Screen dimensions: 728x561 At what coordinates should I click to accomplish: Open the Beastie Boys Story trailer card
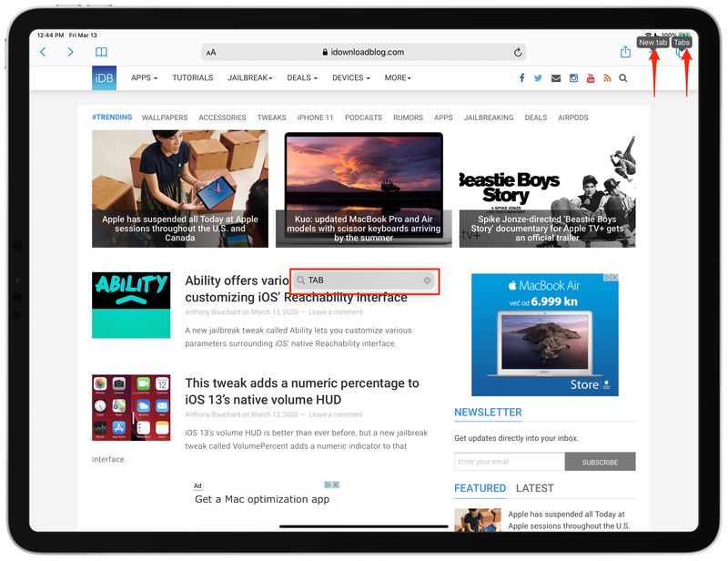click(x=548, y=189)
